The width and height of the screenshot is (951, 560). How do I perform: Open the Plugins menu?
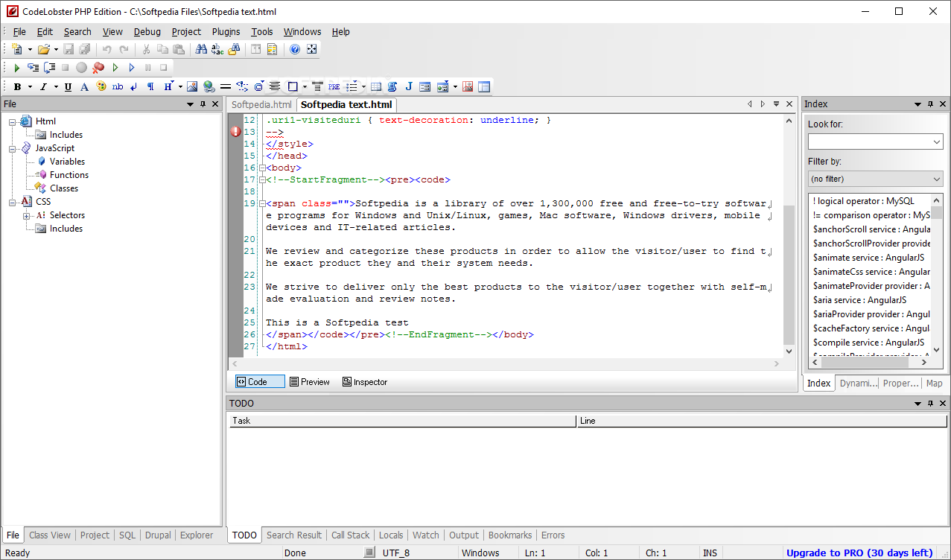pyautogui.click(x=226, y=31)
